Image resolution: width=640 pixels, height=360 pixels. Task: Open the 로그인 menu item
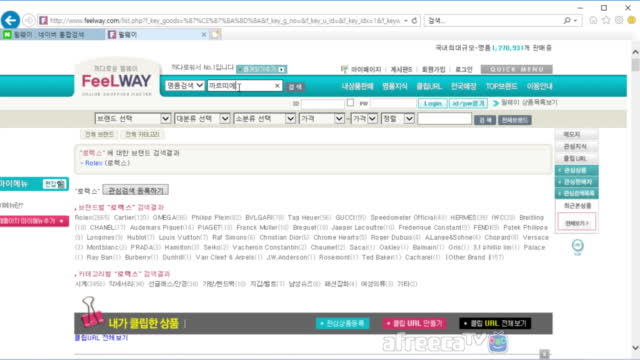coord(464,69)
